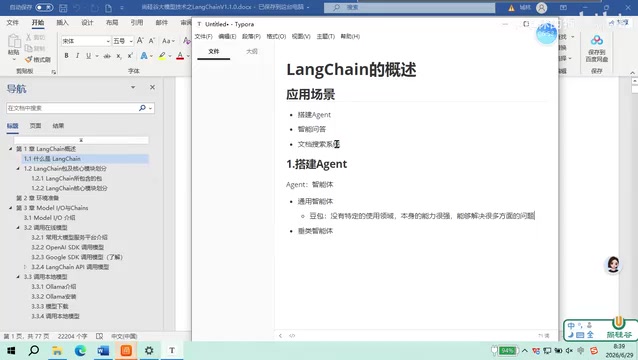Image resolution: width=638 pixels, height=360 pixels.
Task: Open heading 3.2.2 OpenAI SDK 调用模型
Action: click(68, 247)
